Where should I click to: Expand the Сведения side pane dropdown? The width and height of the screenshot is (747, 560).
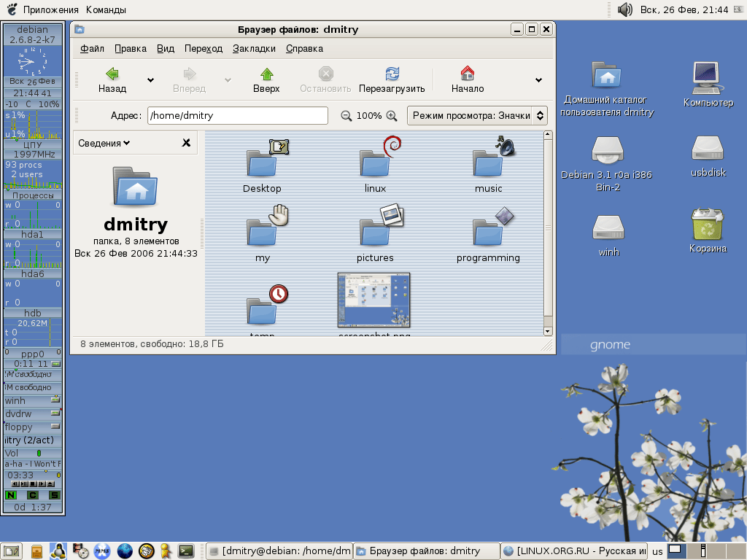click(x=104, y=143)
